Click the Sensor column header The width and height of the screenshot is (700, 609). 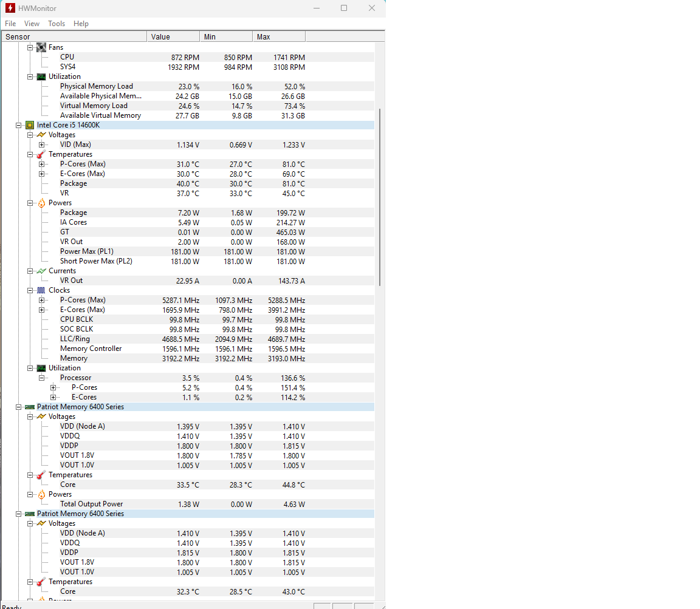click(74, 36)
